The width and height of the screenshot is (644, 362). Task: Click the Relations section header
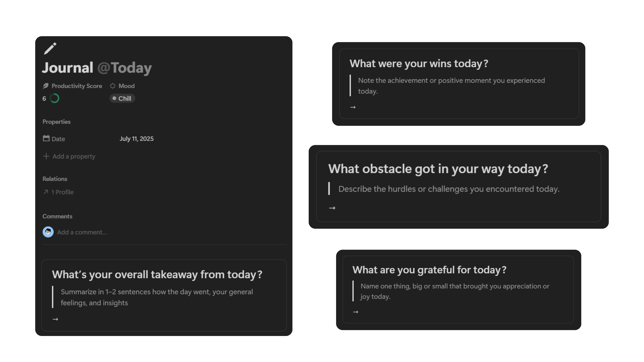coord(55,179)
